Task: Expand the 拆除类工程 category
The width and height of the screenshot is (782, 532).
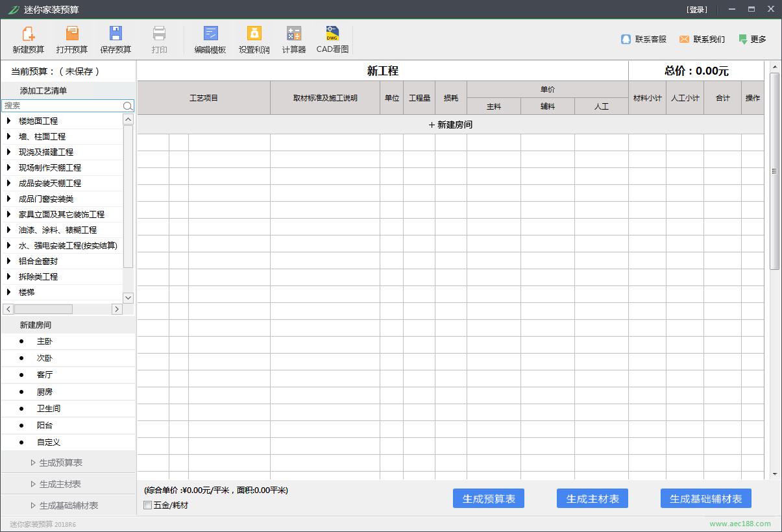Action: point(38,276)
